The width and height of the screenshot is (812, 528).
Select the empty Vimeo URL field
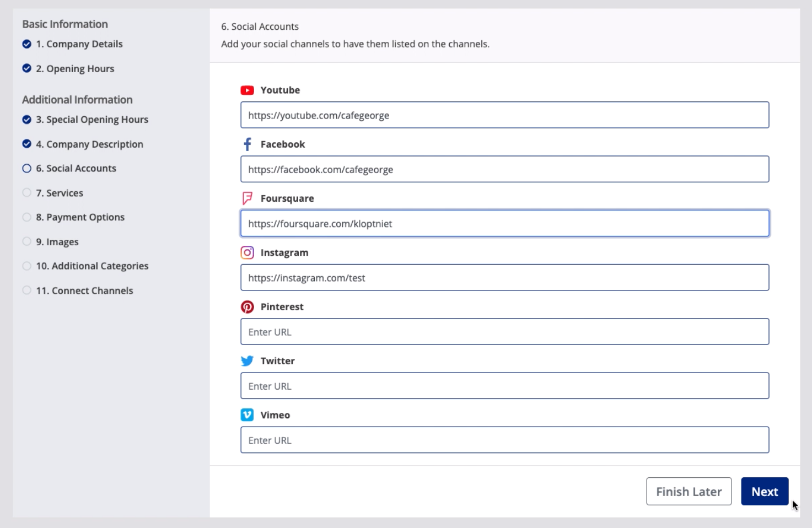click(505, 440)
